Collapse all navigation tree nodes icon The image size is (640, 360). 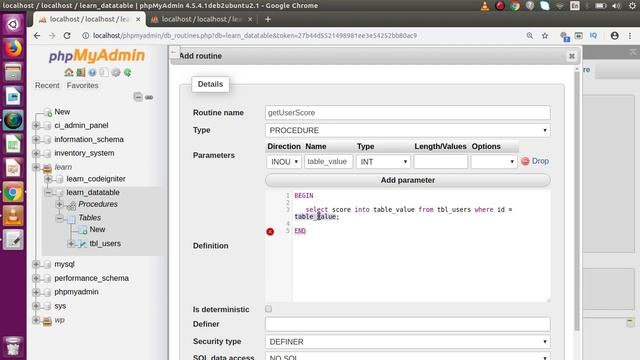(138, 97)
